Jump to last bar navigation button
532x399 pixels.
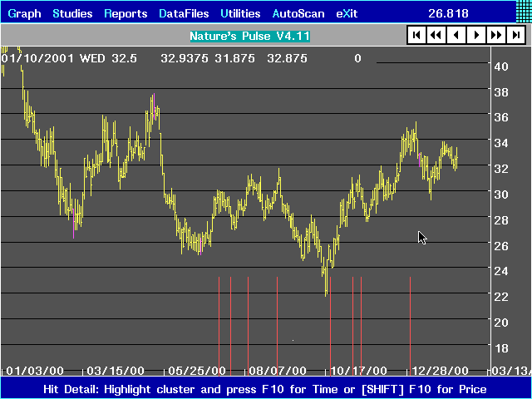click(515, 35)
